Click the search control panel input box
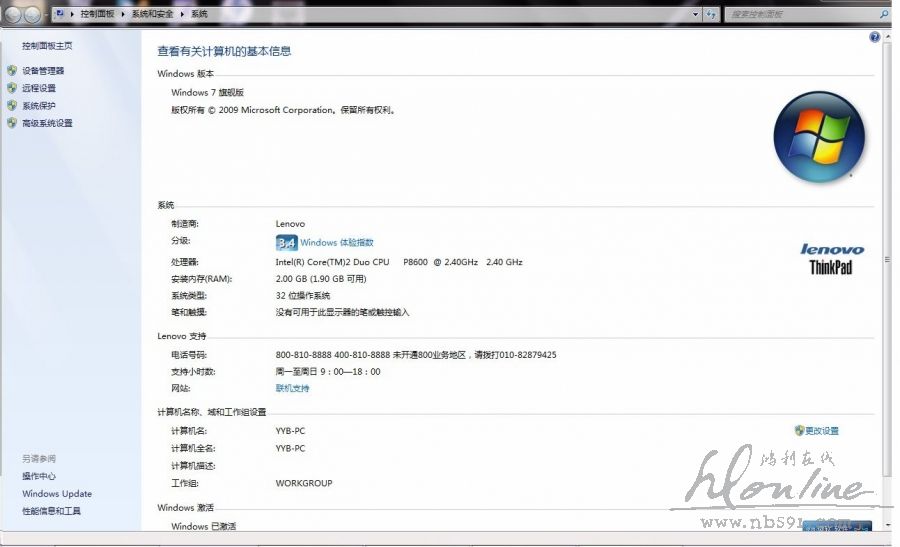Image resolution: width=900 pixels, height=547 pixels. point(802,14)
